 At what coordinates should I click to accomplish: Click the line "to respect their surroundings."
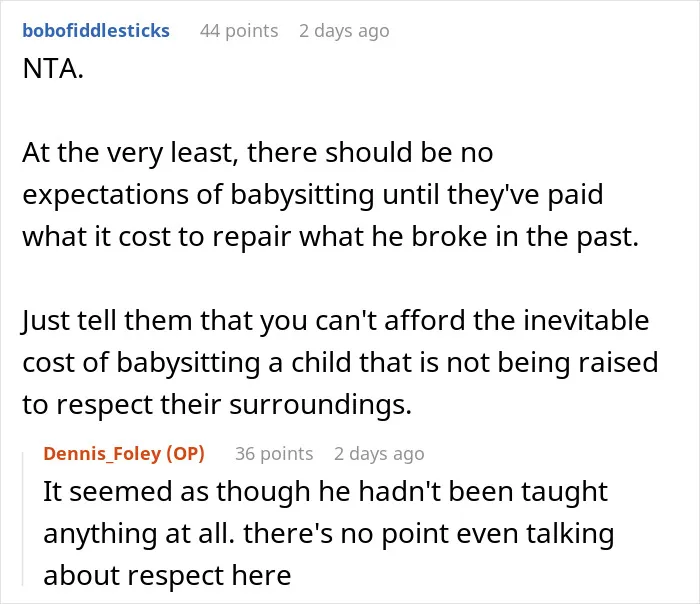pyautogui.click(x=217, y=404)
